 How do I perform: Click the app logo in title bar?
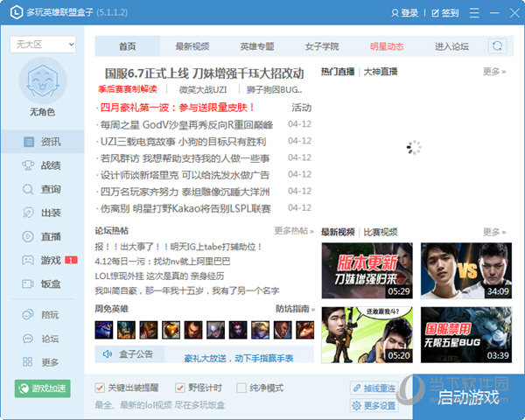click(x=16, y=13)
